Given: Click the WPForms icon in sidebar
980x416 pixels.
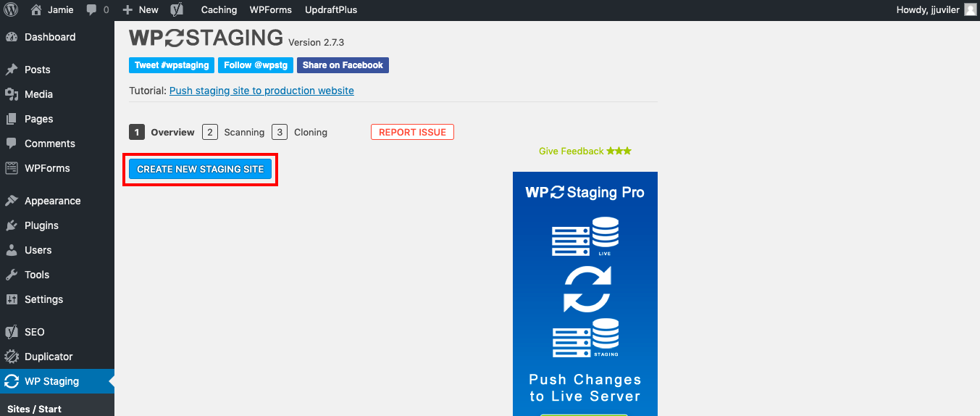Looking at the screenshot, I should (x=12, y=168).
